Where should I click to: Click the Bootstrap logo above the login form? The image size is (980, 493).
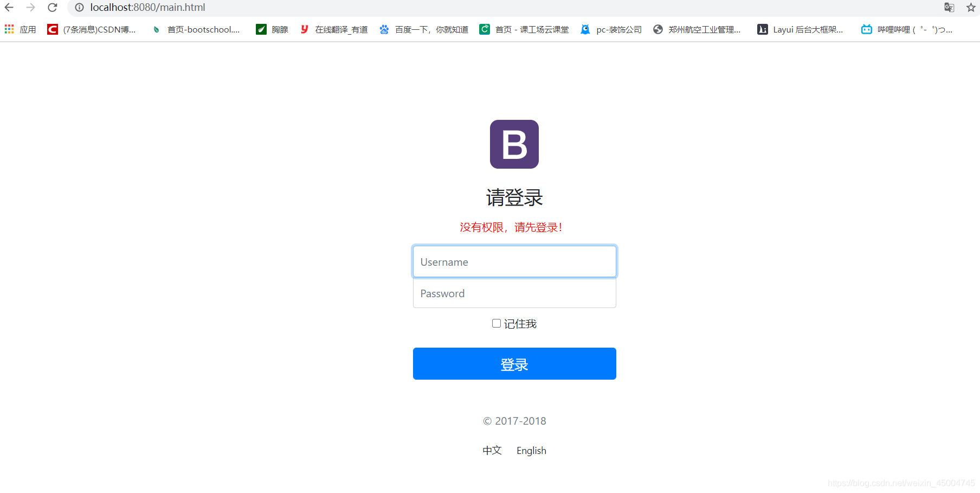[514, 144]
